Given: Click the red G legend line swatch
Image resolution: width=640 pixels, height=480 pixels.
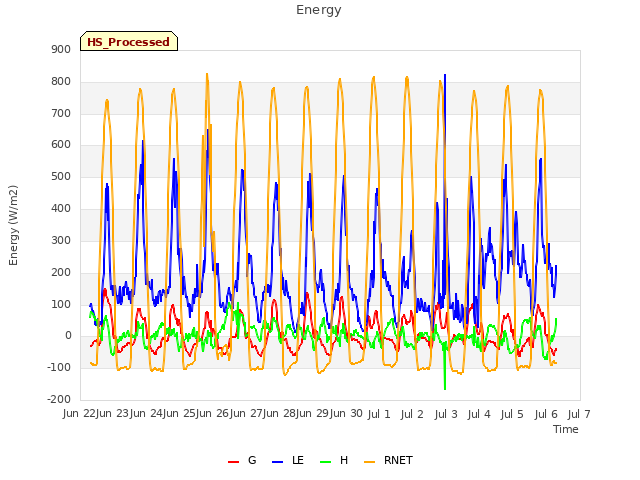Looking at the screenshot, I should tap(233, 462).
